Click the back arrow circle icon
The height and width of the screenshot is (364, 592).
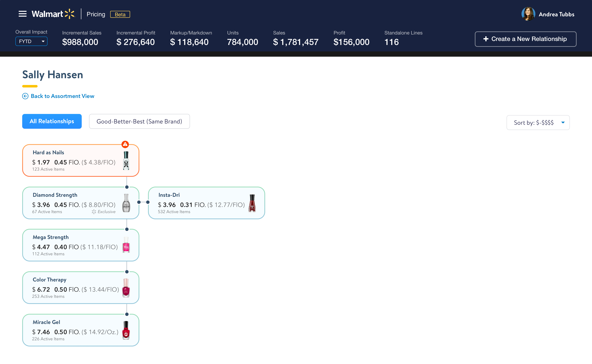pos(25,96)
